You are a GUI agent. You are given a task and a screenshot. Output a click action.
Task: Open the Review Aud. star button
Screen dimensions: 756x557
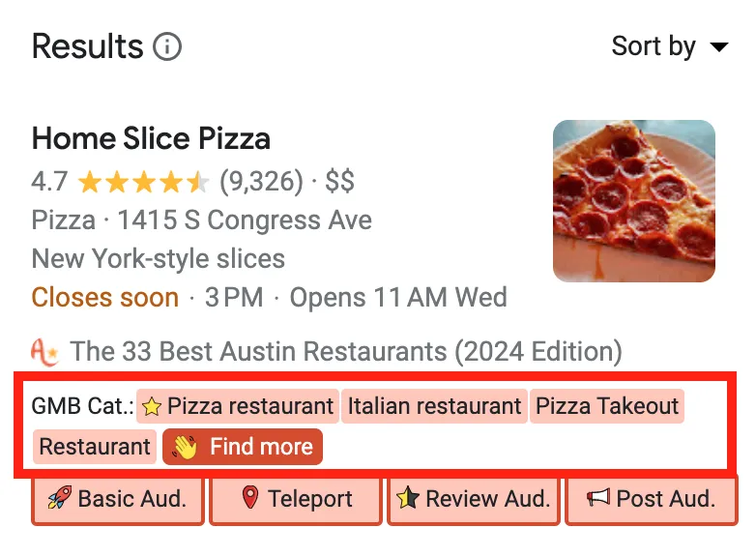pyautogui.click(x=474, y=500)
